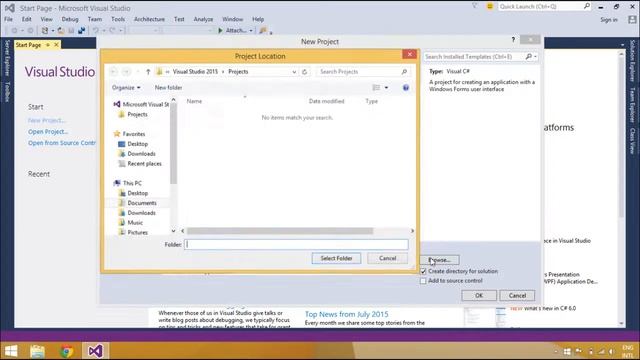Select This PC in navigation pane

coord(128,183)
